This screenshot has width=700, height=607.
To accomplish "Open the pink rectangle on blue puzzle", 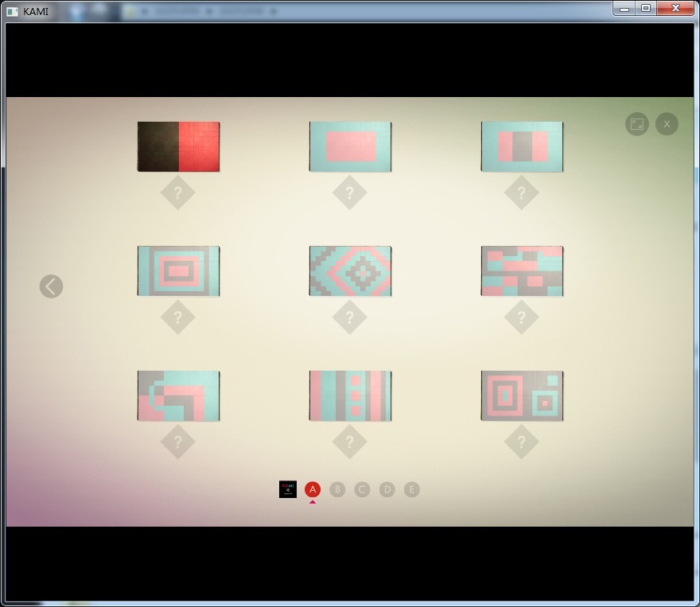I will tap(350, 146).
